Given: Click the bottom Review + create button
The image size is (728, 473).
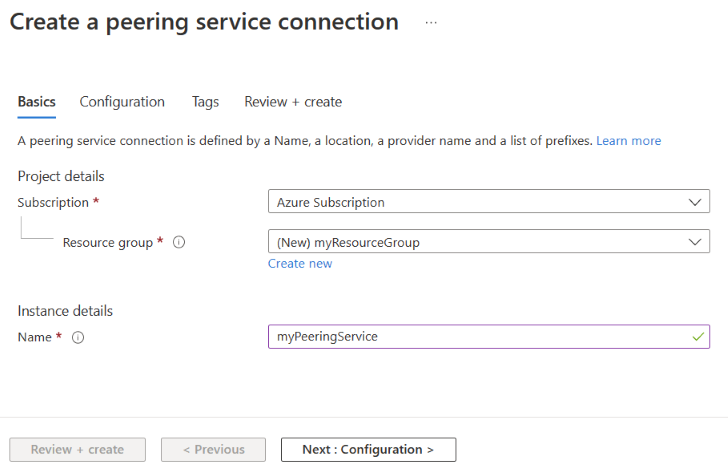Looking at the screenshot, I should 77,450.
